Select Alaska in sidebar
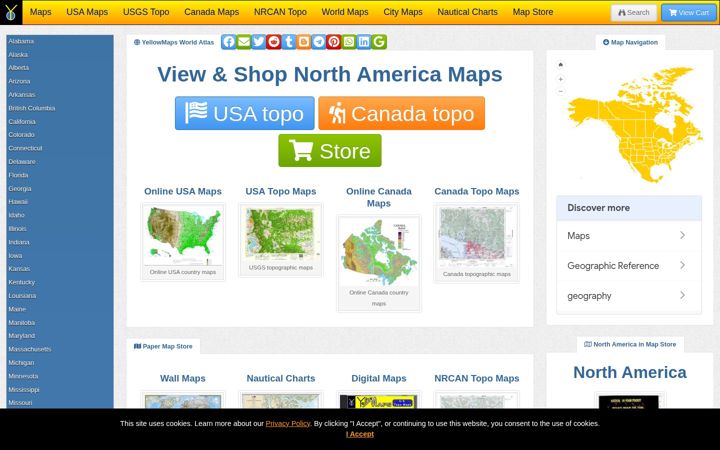Screen dimensions: 720x450 point(18,55)
